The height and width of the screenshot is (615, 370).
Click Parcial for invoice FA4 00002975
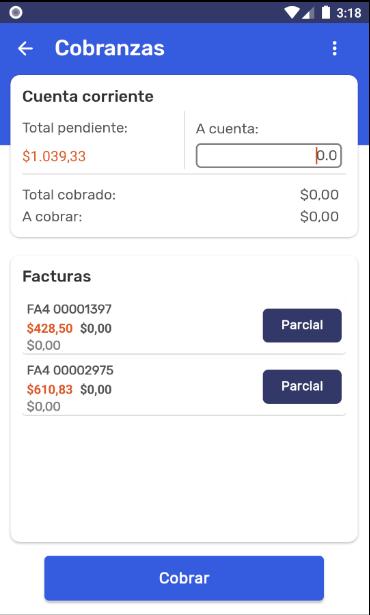point(302,386)
